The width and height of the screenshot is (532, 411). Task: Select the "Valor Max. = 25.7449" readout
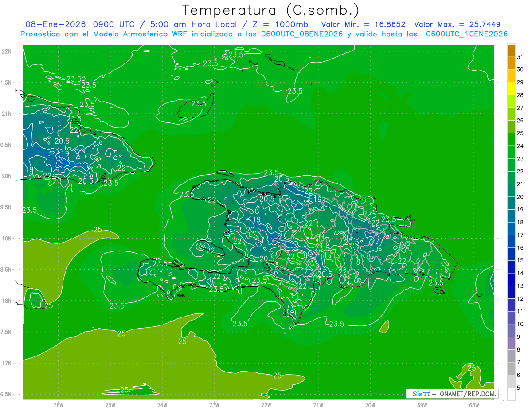coord(458,24)
